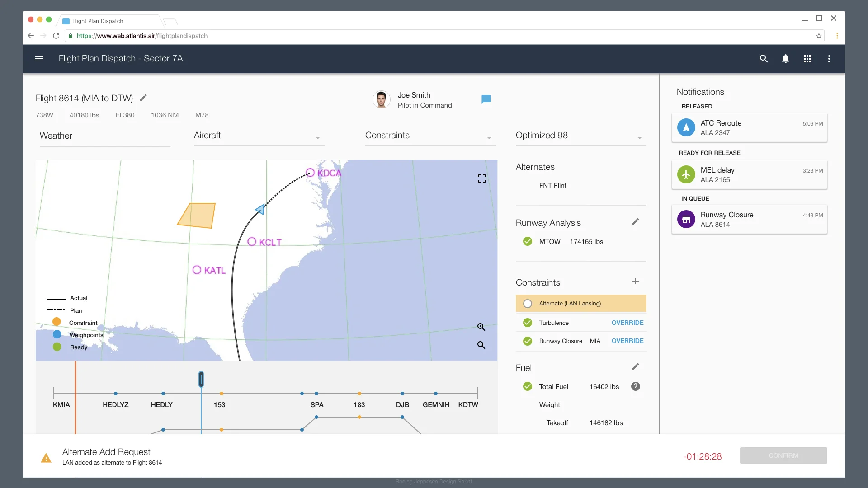Toggle the MTOW check in Runway Analysis

click(x=527, y=241)
